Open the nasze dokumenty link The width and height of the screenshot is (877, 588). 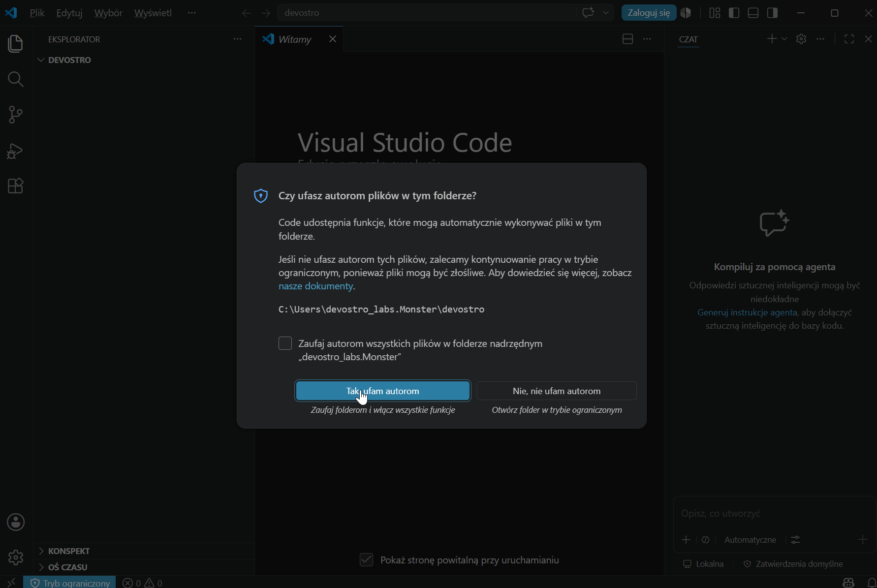pyautogui.click(x=315, y=286)
